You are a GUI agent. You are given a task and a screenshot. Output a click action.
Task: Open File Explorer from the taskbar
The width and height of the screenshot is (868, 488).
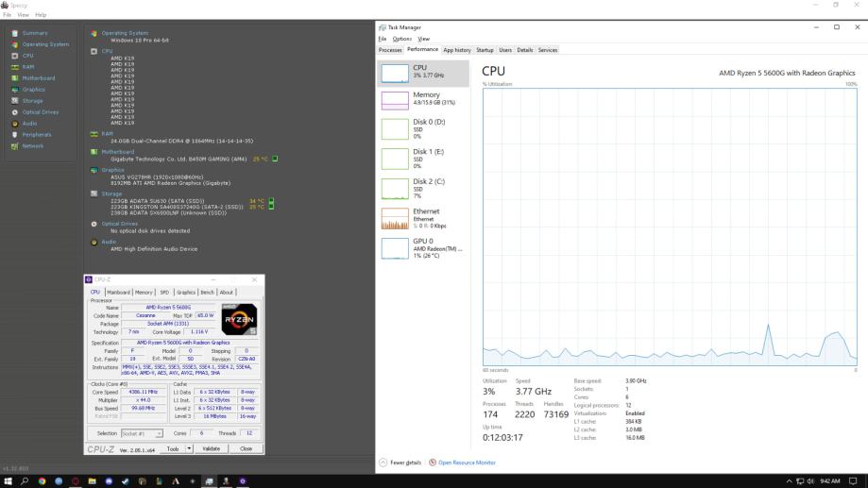pos(92,481)
